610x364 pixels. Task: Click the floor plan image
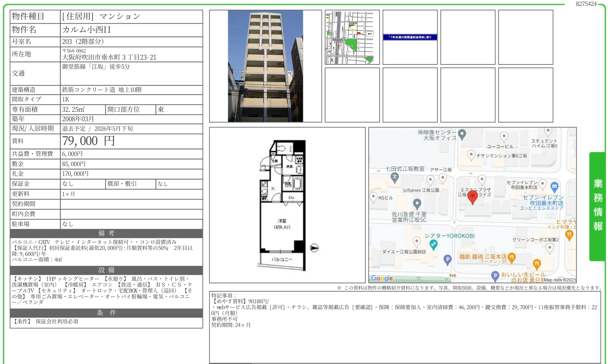point(287,205)
